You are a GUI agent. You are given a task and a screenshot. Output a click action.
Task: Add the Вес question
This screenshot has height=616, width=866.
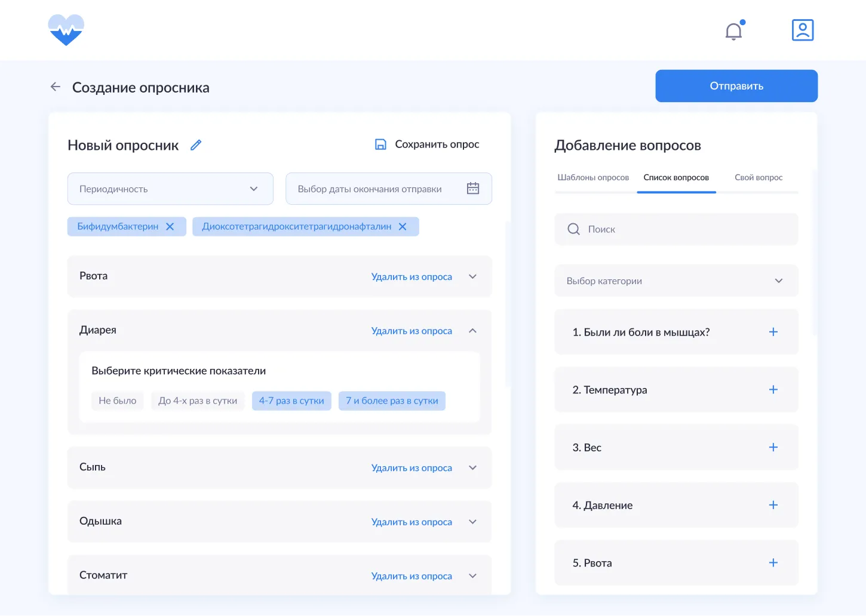pos(773,448)
